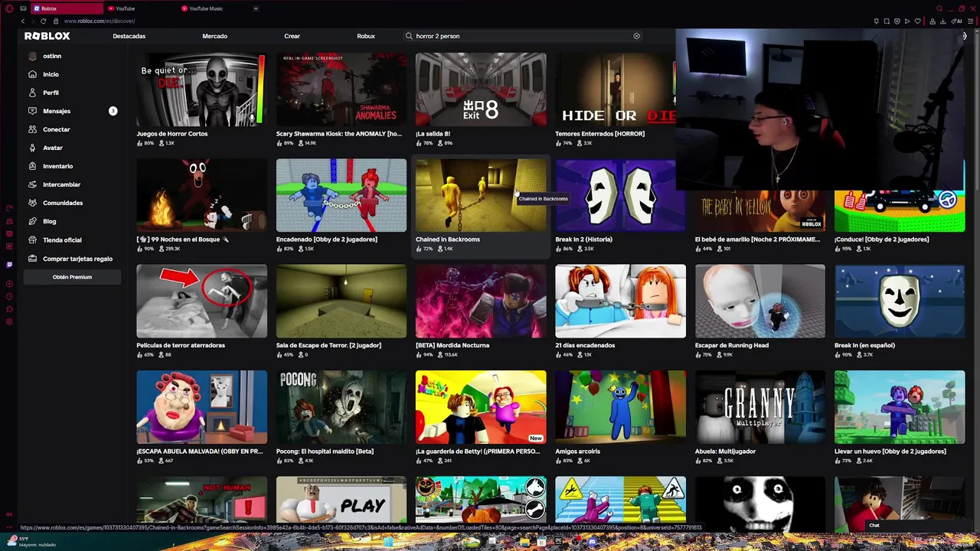Click the Obtén Premium button
Screen dimensions: 980x551
pyautogui.click(x=72, y=277)
